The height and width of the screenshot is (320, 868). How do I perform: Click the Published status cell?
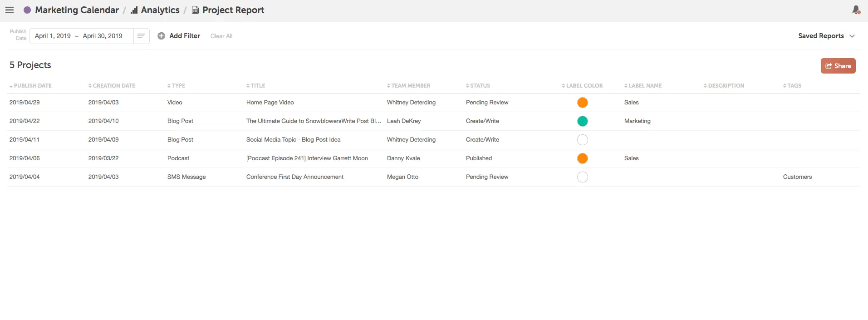[479, 158]
